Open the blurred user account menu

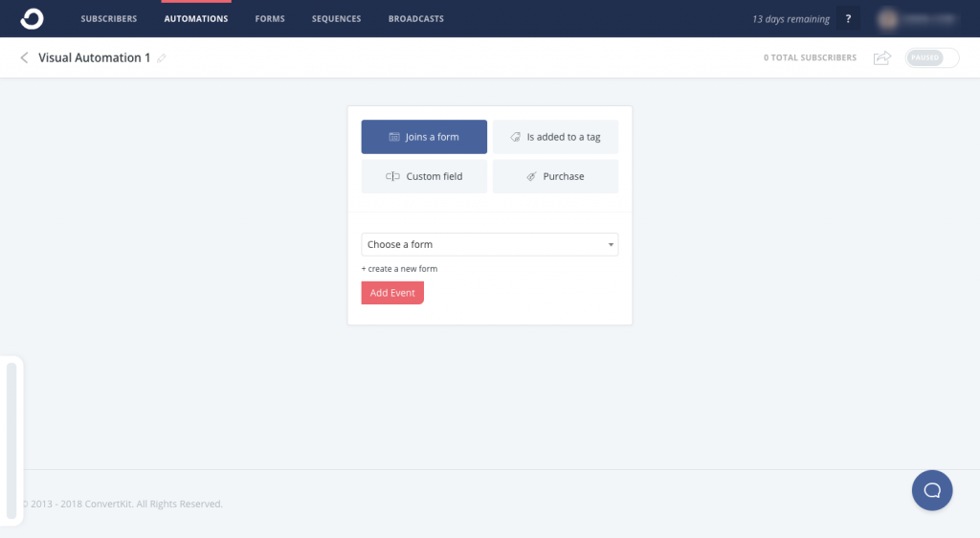point(916,19)
